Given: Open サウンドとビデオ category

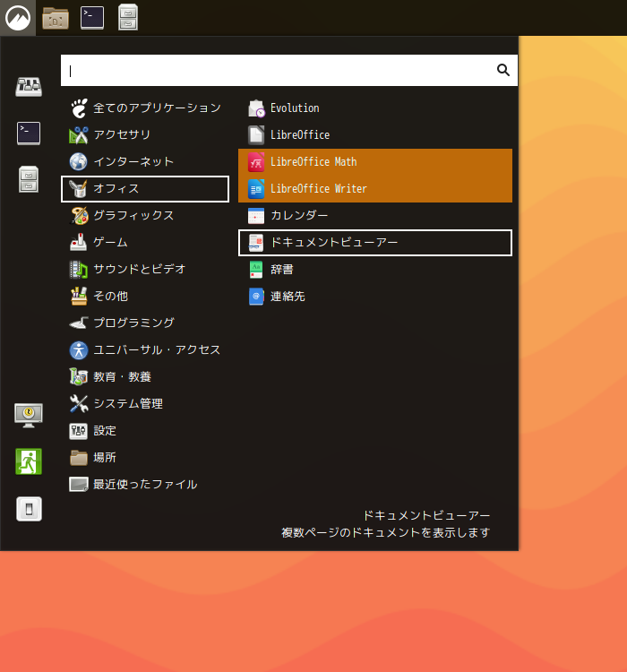Looking at the screenshot, I should (145, 269).
